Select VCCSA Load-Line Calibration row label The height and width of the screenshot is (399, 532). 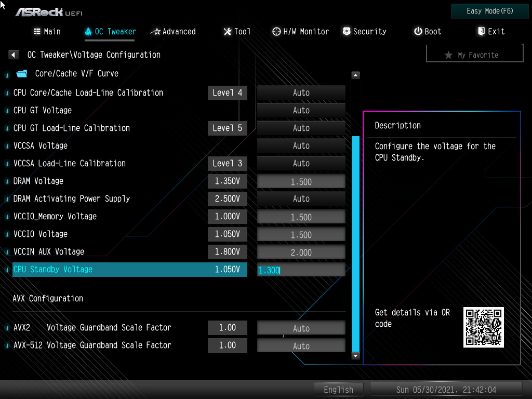[x=70, y=163]
